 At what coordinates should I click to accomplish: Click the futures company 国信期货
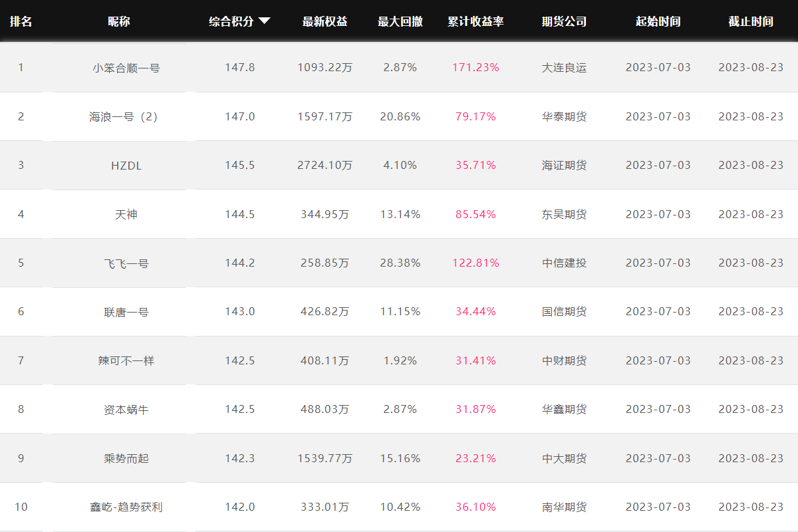pyautogui.click(x=565, y=312)
